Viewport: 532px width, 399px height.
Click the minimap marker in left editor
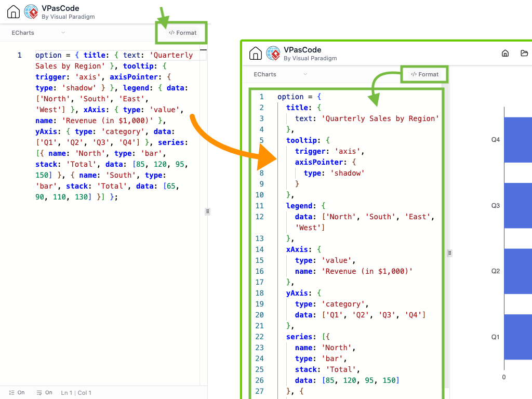(203, 50)
